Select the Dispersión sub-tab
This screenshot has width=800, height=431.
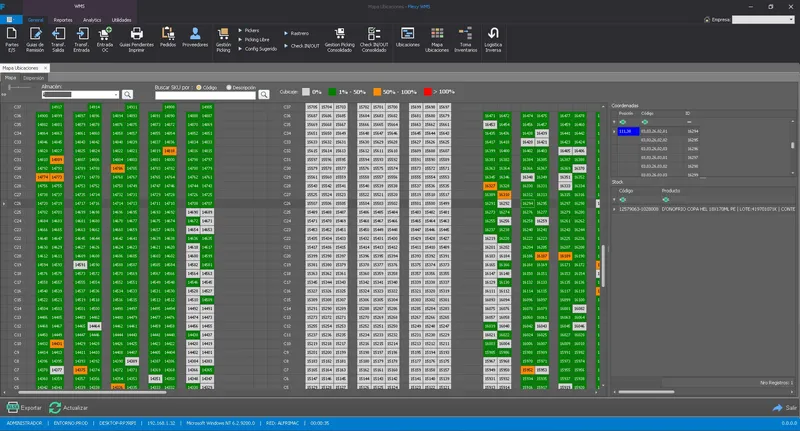[34, 78]
